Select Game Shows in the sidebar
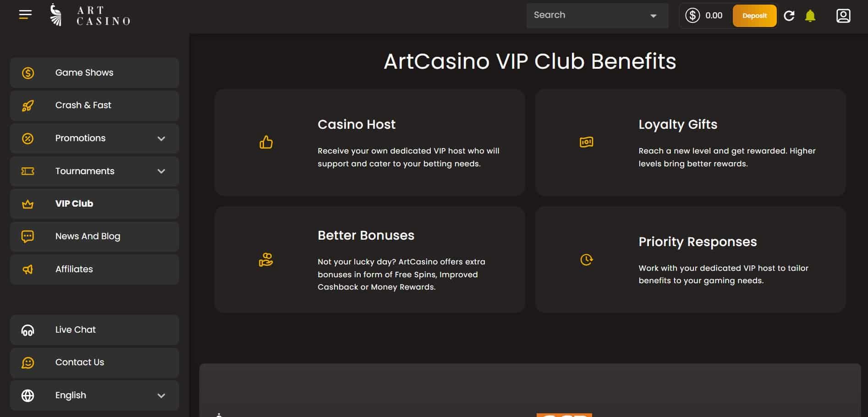The height and width of the screenshot is (417, 868). click(x=94, y=72)
